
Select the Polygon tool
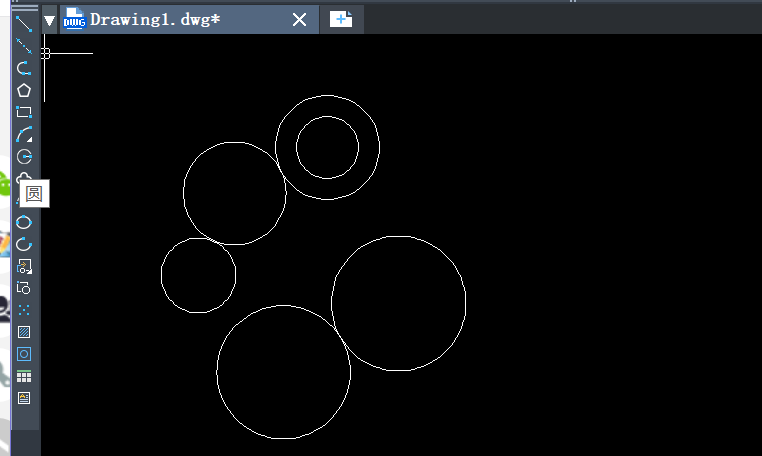24,90
